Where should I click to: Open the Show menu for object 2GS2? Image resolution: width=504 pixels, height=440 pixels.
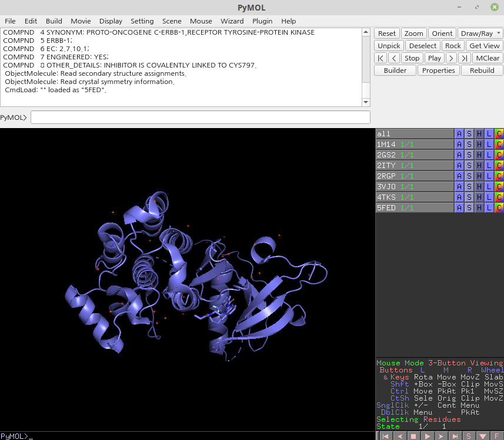469,154
